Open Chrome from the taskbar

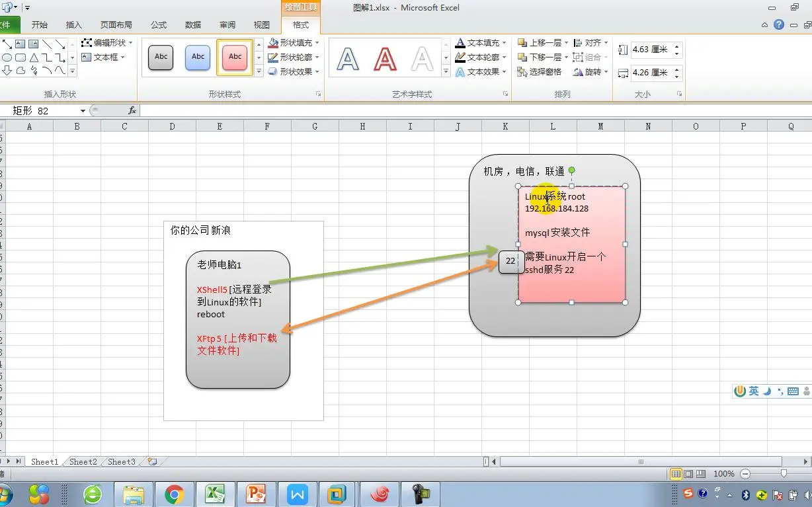tap(175, 494)
